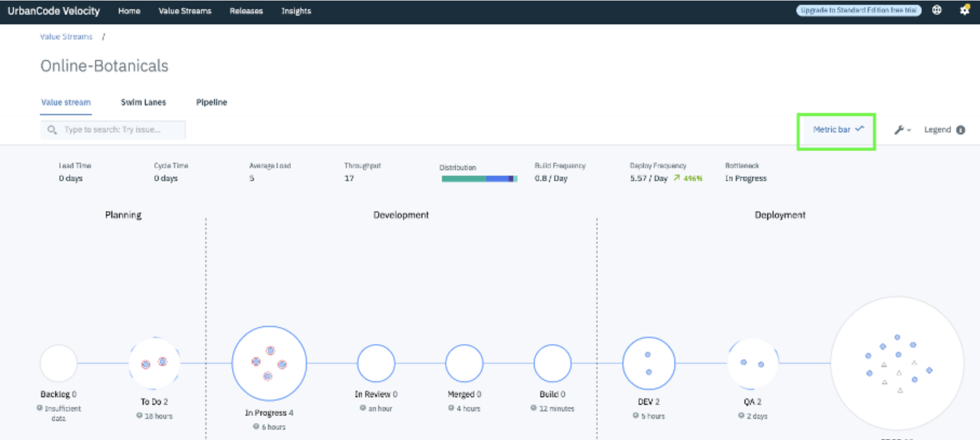Open the Insights menu

(296, 11)
